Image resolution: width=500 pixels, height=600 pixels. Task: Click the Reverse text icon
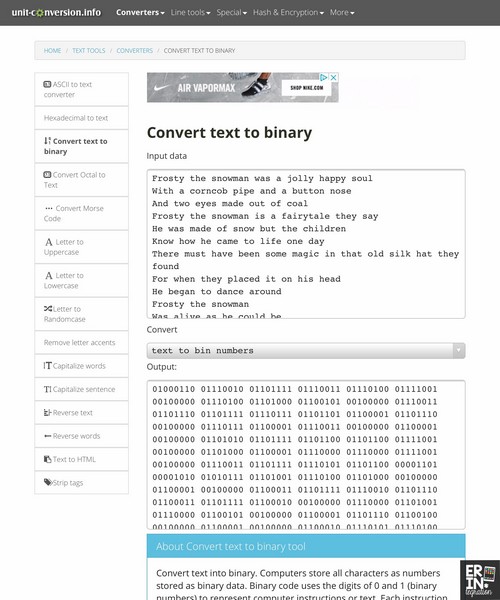click(47, 412)
